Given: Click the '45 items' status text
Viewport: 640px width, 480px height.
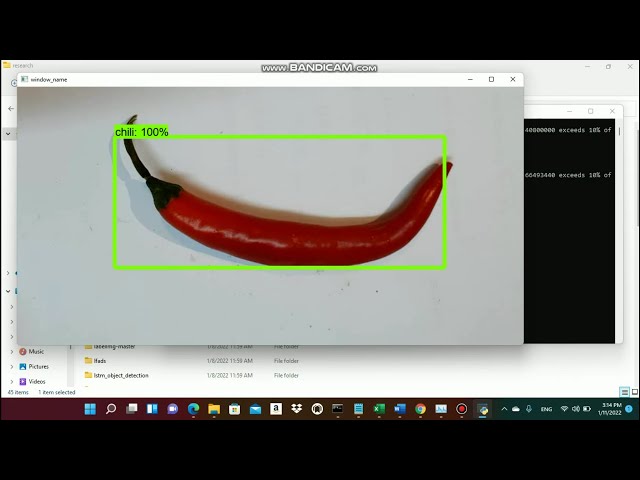Looking at the screenshot, I should (18, 392).
